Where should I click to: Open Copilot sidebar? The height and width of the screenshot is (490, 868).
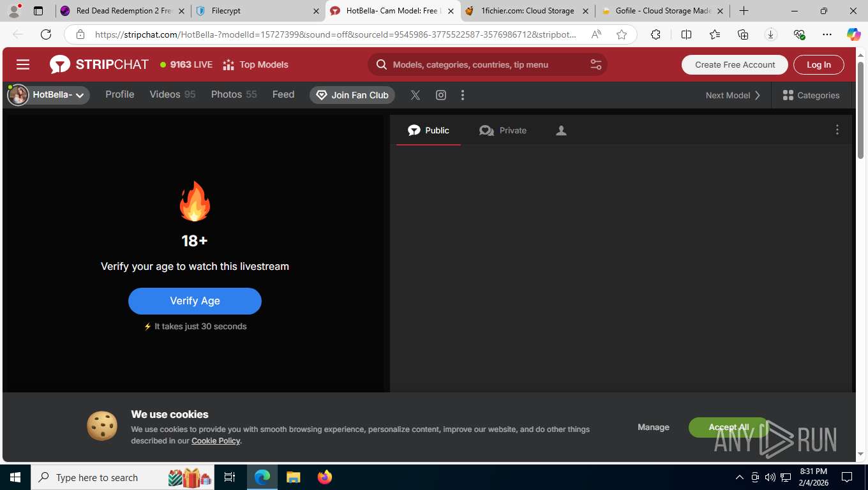(x=854, y=34)
